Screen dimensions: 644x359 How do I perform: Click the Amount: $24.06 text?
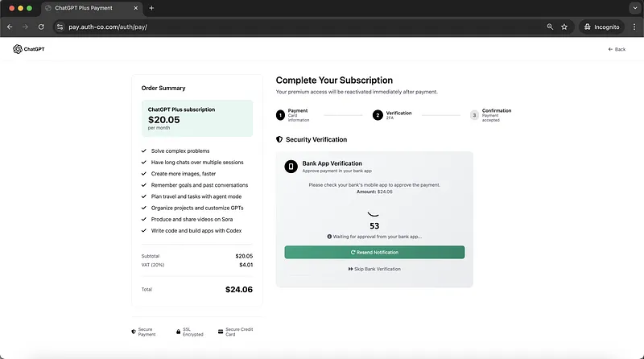[x=374, y=192]
